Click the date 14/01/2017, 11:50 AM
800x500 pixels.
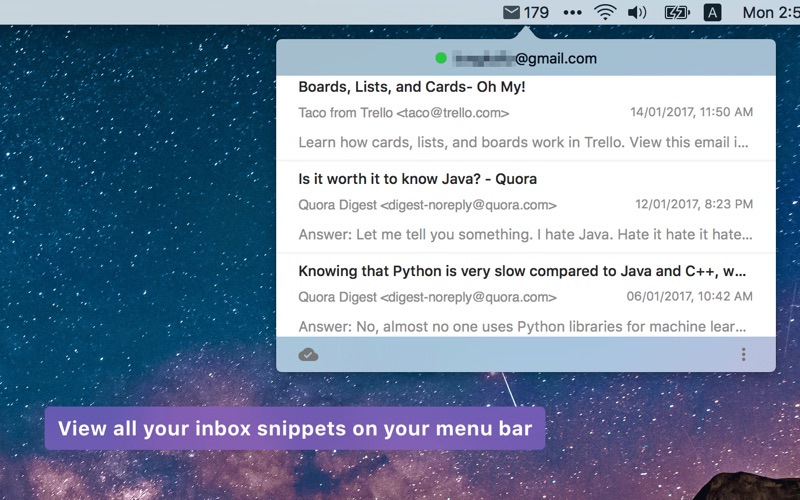[691, 112]
